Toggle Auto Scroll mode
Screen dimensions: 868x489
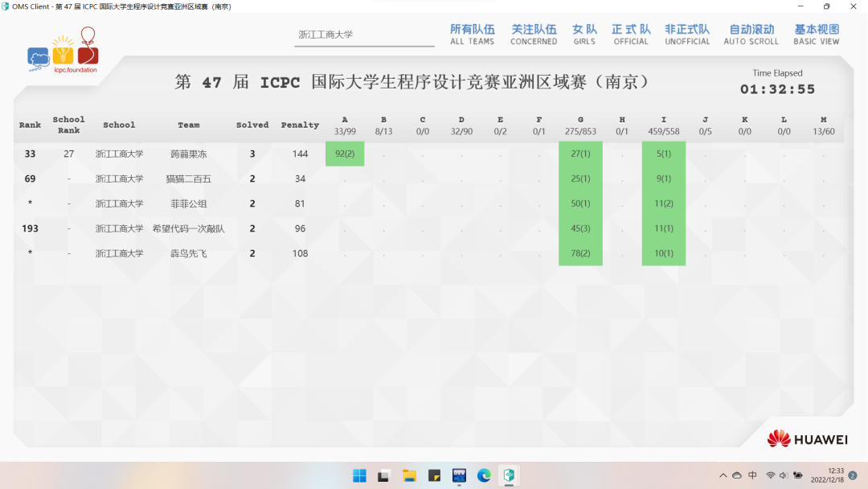(x=751, y=35)
